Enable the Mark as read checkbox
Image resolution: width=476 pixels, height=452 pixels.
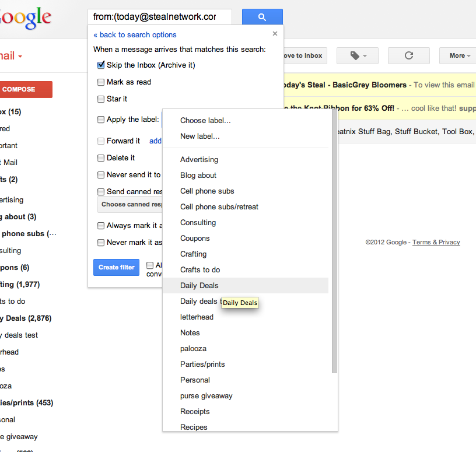[x=101, y=82]
